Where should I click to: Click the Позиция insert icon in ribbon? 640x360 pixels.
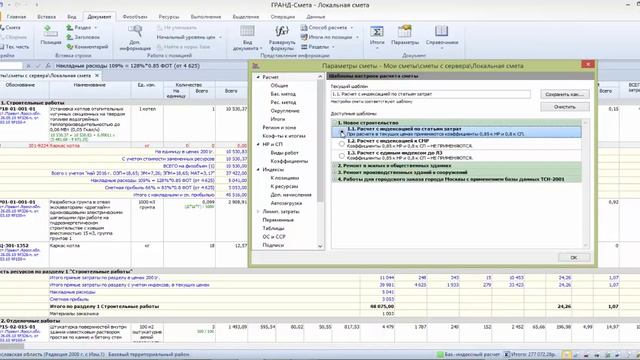coord(51,31)
